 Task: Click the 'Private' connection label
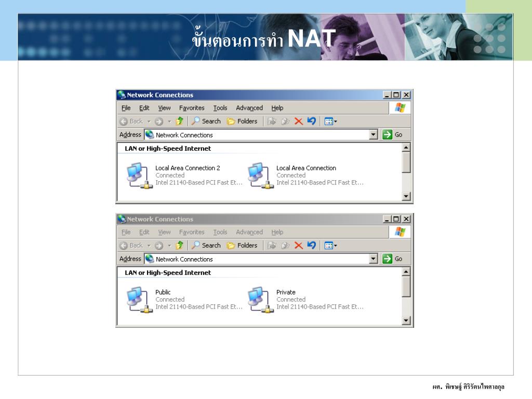(x=286, y=292)
